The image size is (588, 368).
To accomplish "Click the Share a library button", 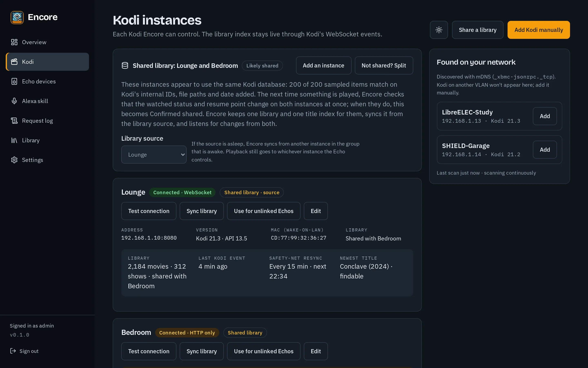I will coord(478,30).
